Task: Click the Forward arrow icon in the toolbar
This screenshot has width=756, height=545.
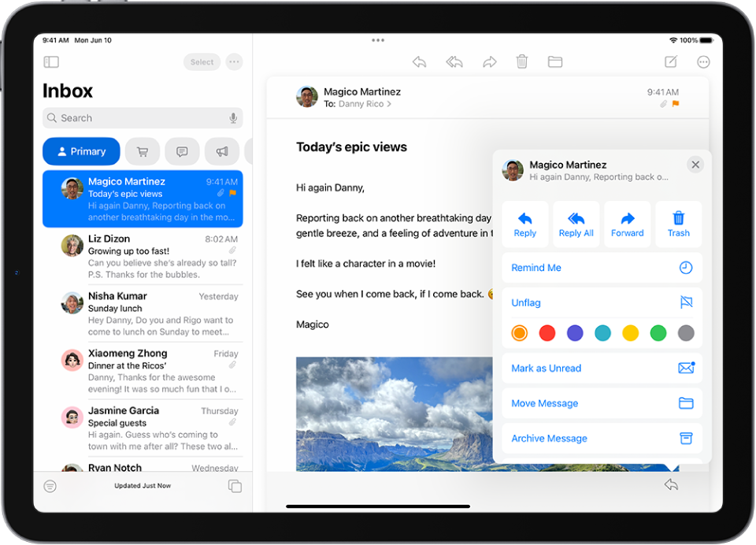Action: click(490, 61)
